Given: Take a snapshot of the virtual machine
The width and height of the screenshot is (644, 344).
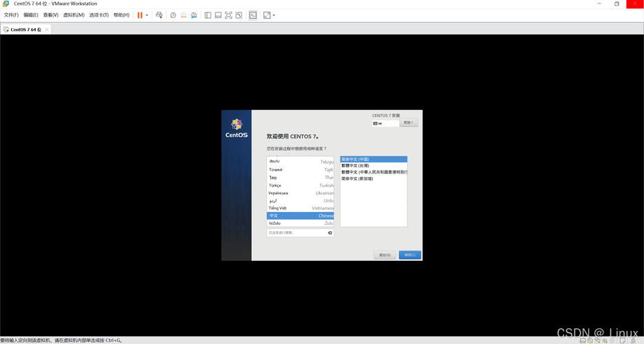Looking at the screenshot, I should pos(173,14).
